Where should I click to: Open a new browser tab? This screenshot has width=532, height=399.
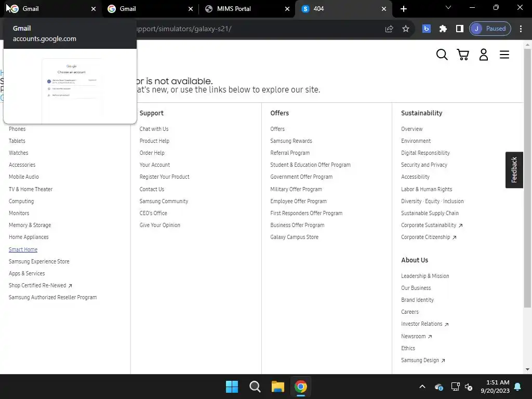tap(403, 9)
